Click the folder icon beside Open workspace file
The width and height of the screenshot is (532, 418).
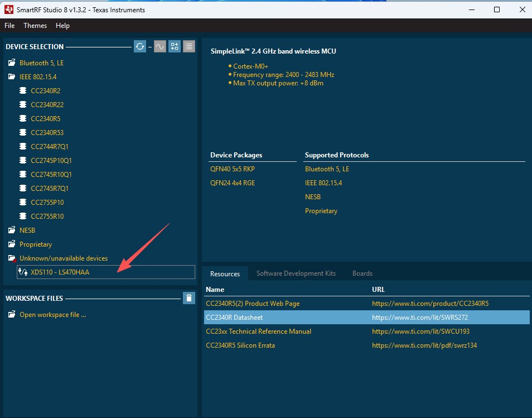pyautogui.click(x=12, y=314)
